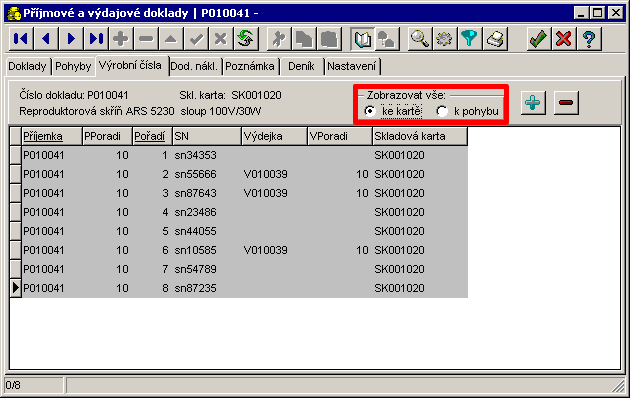Open the blue question mark help

(589, 39)
